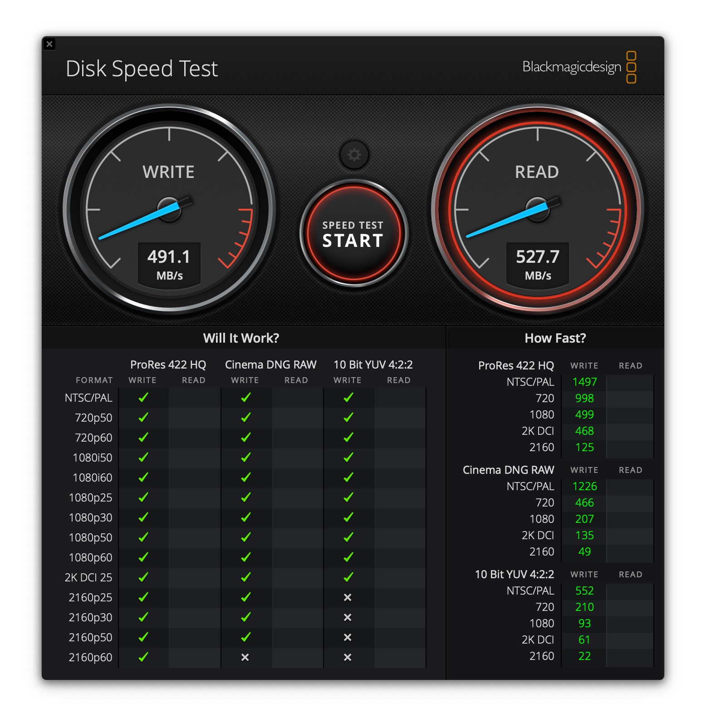
Task: Click the 1080p50 format row label
Action: (90, 538)
